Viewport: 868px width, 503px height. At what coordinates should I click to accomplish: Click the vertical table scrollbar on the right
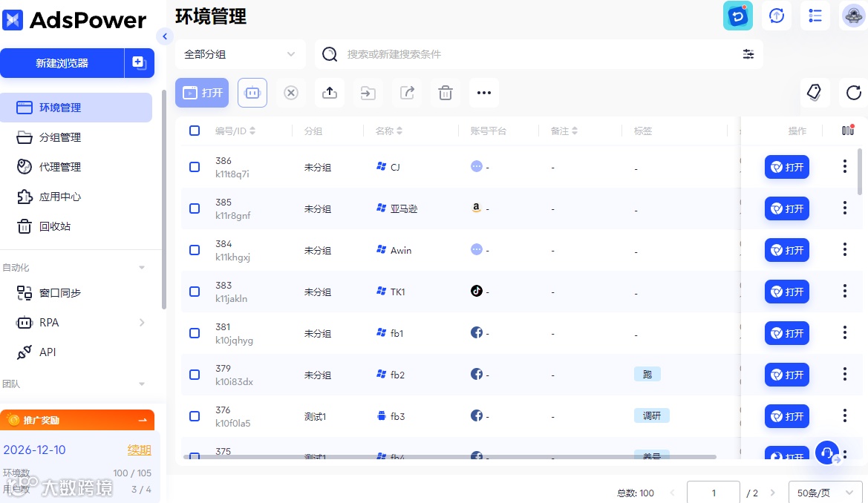click(x=860, y=171)
